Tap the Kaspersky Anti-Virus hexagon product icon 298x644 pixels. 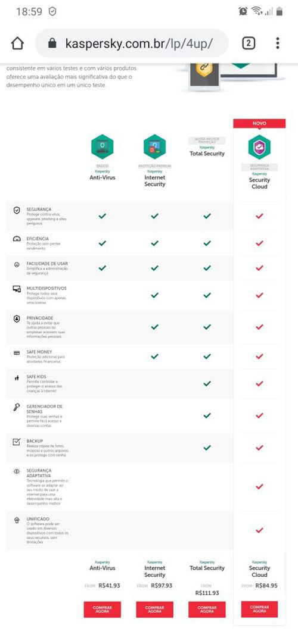coord(103,146)
